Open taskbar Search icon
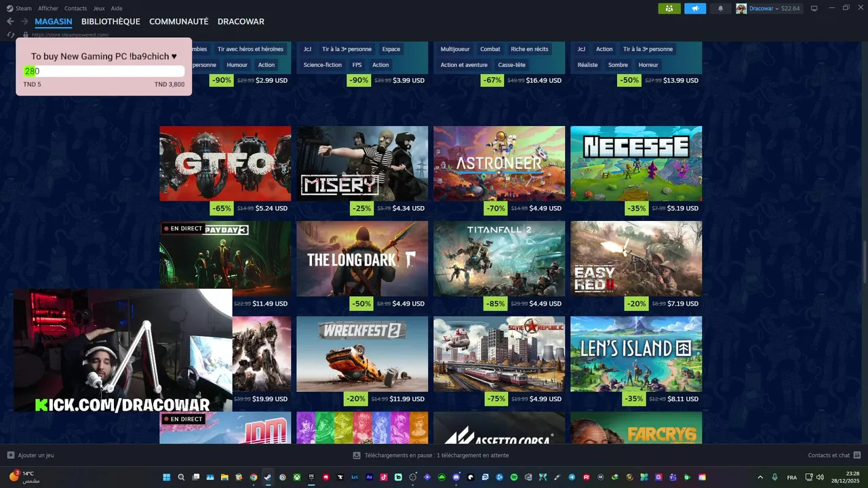The width and height of the screenshot is (868, 488). [181, 477]
